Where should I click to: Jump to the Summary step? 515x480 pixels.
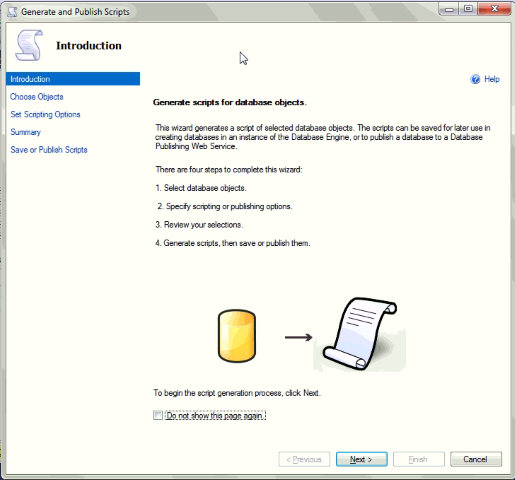25,132
